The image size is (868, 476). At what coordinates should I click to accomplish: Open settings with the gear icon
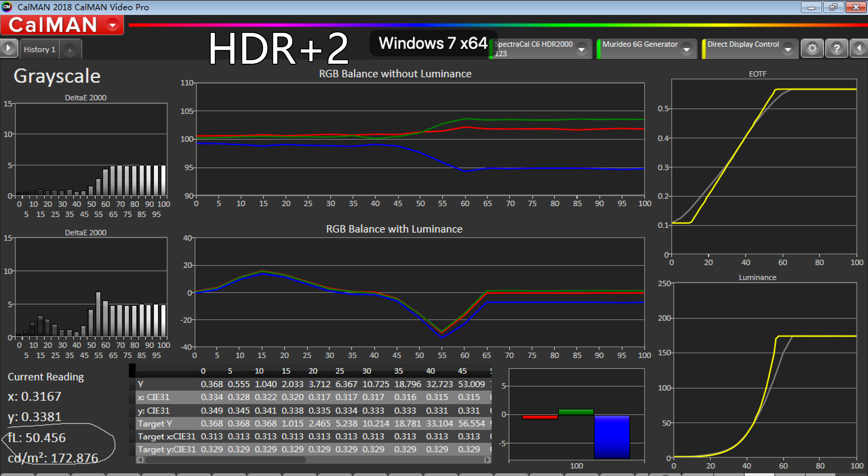[x=812, y=48]
